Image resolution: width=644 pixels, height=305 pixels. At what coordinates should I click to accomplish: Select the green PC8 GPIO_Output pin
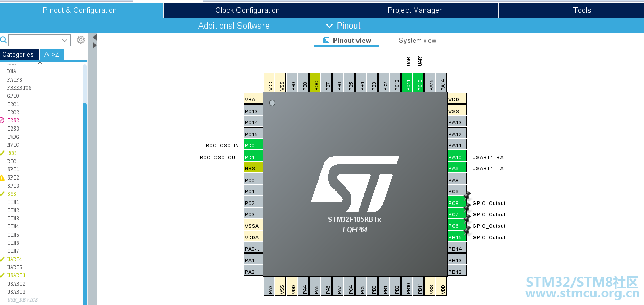457,202
